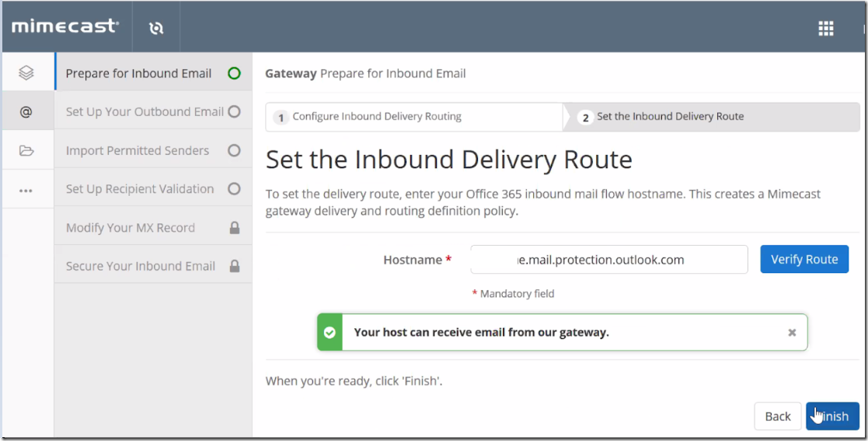This screenshot has width=868, height=441.
Task: Click lock icon beside Secure Your Inbound Email
Action: 235,266
